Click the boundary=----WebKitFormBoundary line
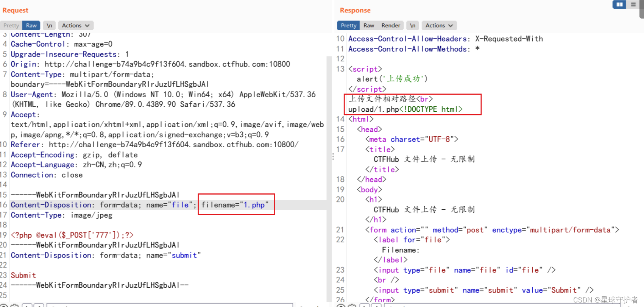This screenshot has height=307, width=644. pos(110,84)
